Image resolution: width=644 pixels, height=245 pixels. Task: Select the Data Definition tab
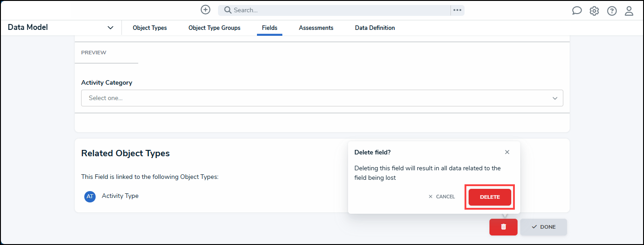tap(375, 28)
